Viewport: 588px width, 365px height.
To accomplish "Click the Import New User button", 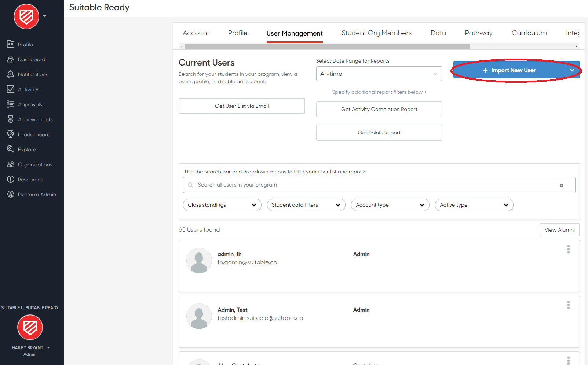I will click(509, 70).
